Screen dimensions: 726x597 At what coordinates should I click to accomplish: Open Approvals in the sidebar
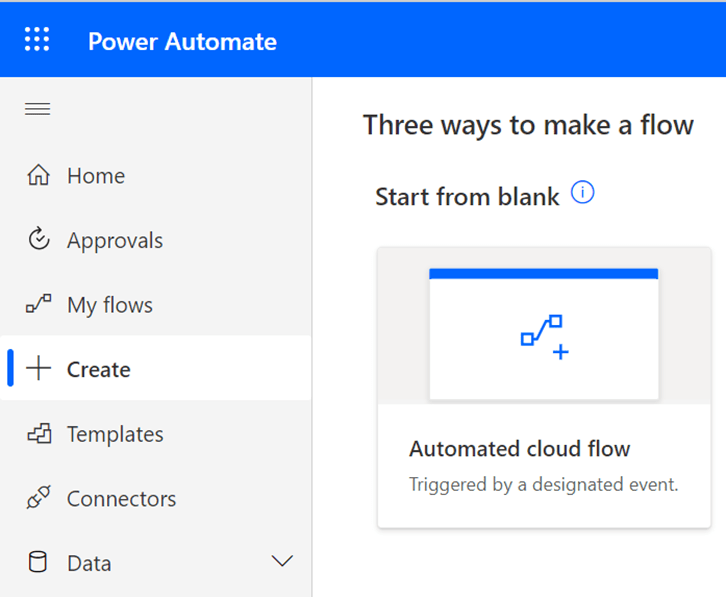(156, 240)
